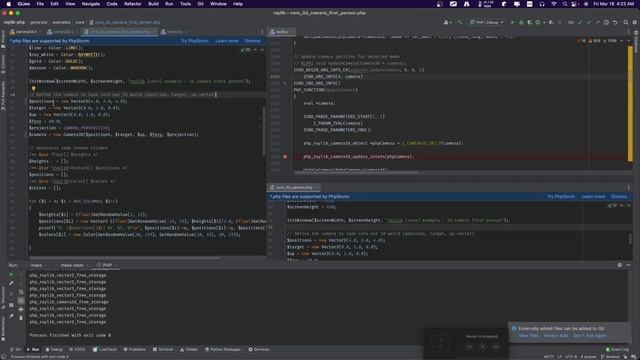The height and width of the screenshot is (360, 640).
Task: Toggle soft-wrap icon in Run panel
Action: click(x=21, y=292)
